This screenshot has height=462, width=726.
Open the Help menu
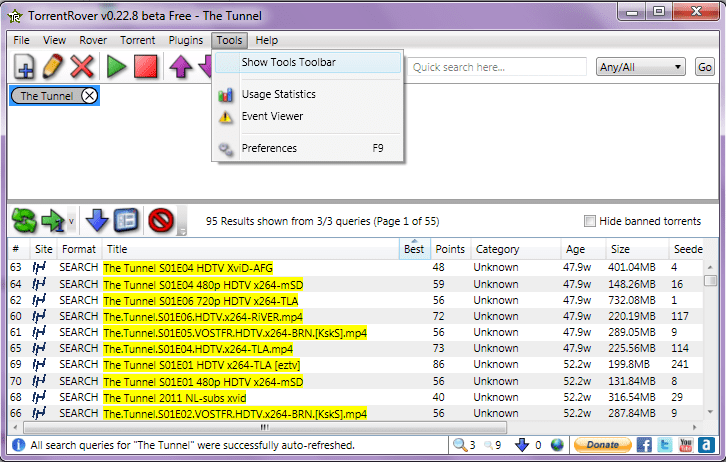(x=266, y=40)
